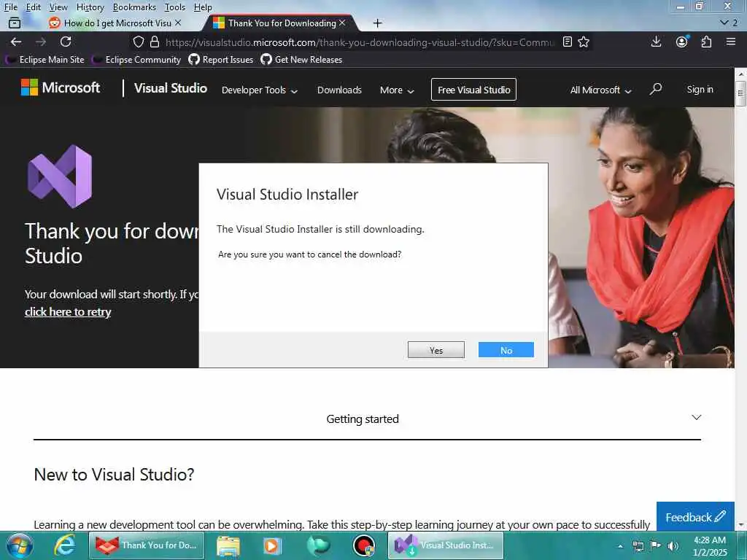The height and width of the screenshot is (560, 747).
Task: Click the Microsoft logo
Action: 61,87
